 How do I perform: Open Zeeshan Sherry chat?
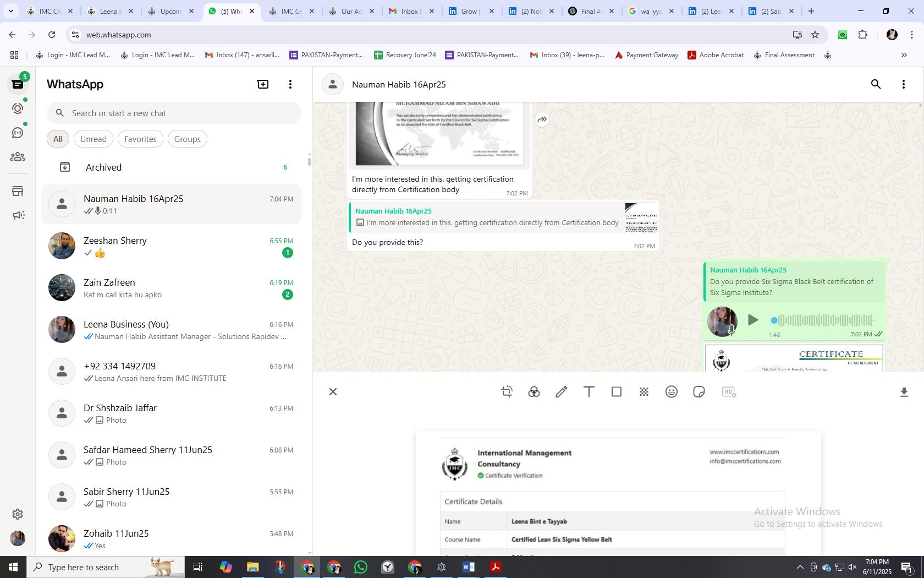point(171,246)
